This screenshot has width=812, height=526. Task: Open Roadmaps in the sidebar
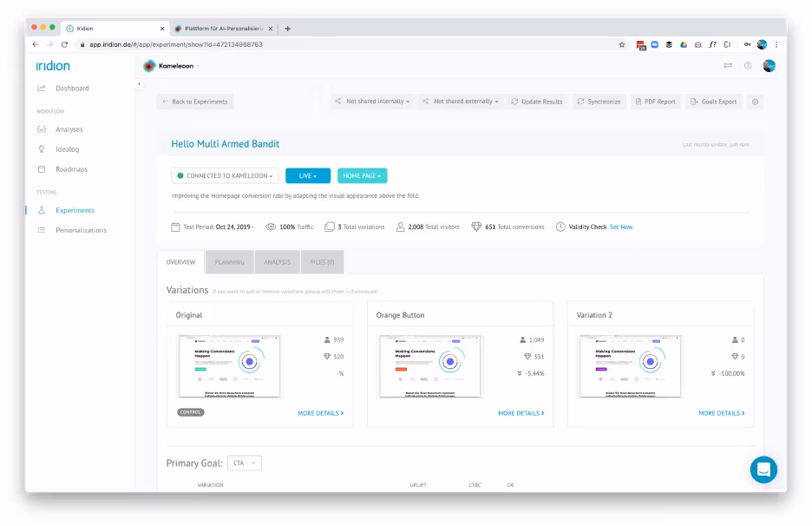71,169
